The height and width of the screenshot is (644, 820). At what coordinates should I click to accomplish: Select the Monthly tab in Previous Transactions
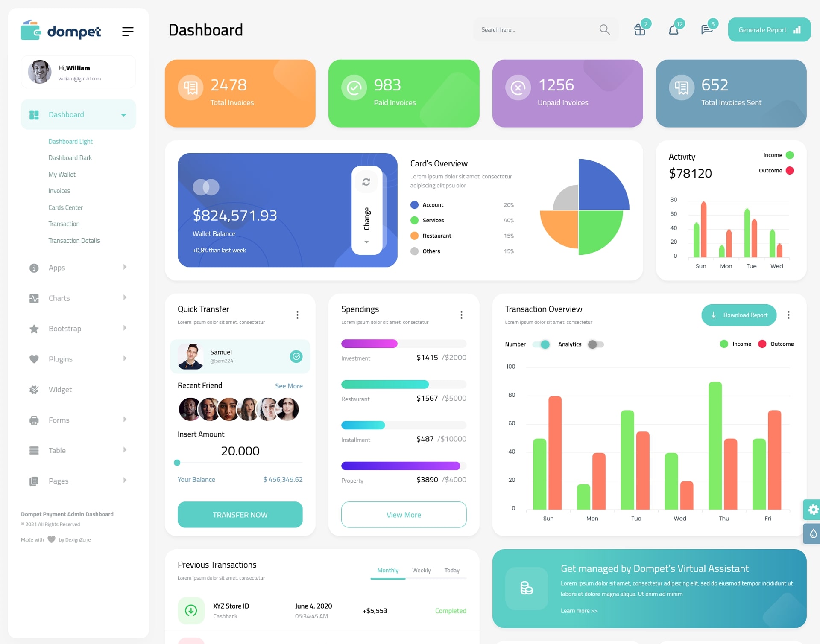(x=387, y=569)
